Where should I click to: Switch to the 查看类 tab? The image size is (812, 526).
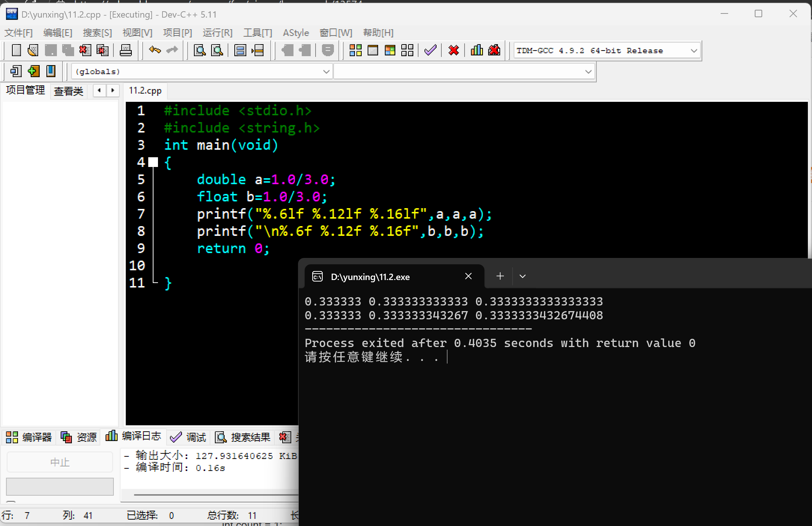tap(68, 91)
